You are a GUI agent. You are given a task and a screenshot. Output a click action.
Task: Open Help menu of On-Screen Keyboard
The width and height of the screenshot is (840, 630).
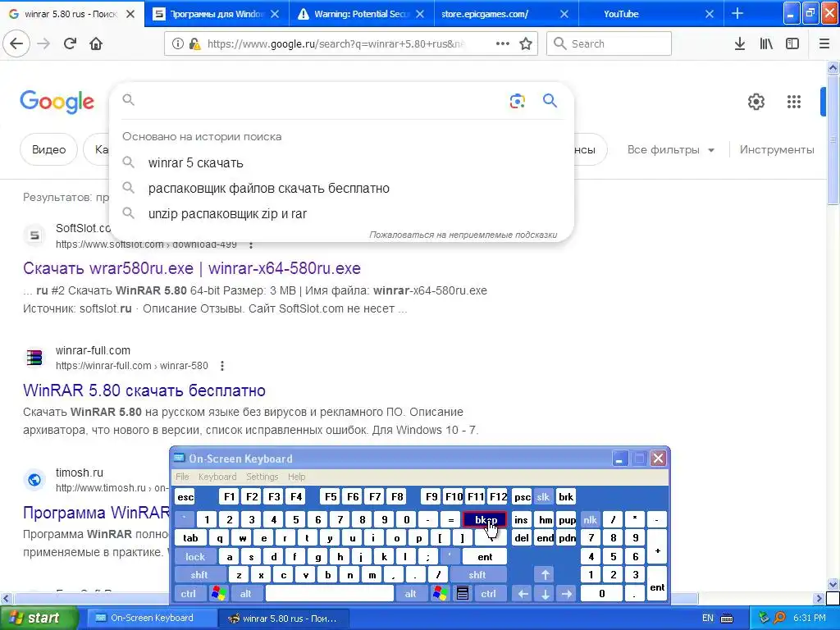(x=296, y=477)
